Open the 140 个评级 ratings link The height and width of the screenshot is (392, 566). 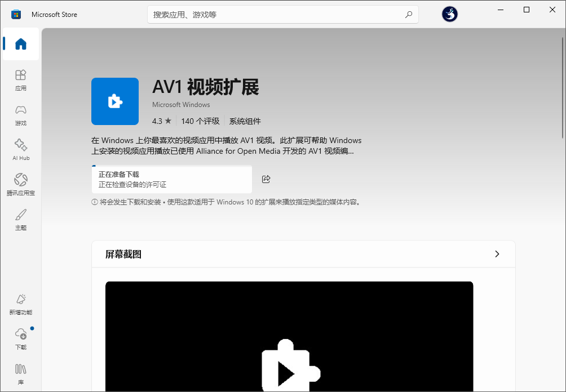pos(200,121)
